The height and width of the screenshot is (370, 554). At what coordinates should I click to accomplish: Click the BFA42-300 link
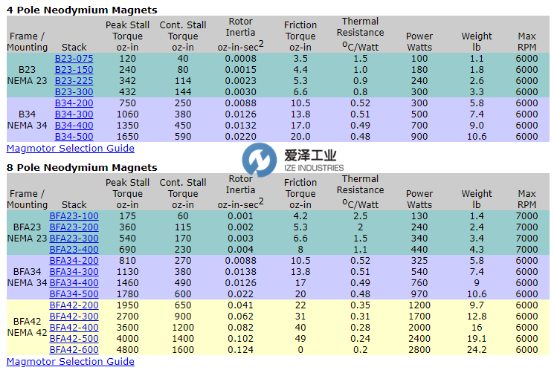pyautogui.click(x=74, y=316)
